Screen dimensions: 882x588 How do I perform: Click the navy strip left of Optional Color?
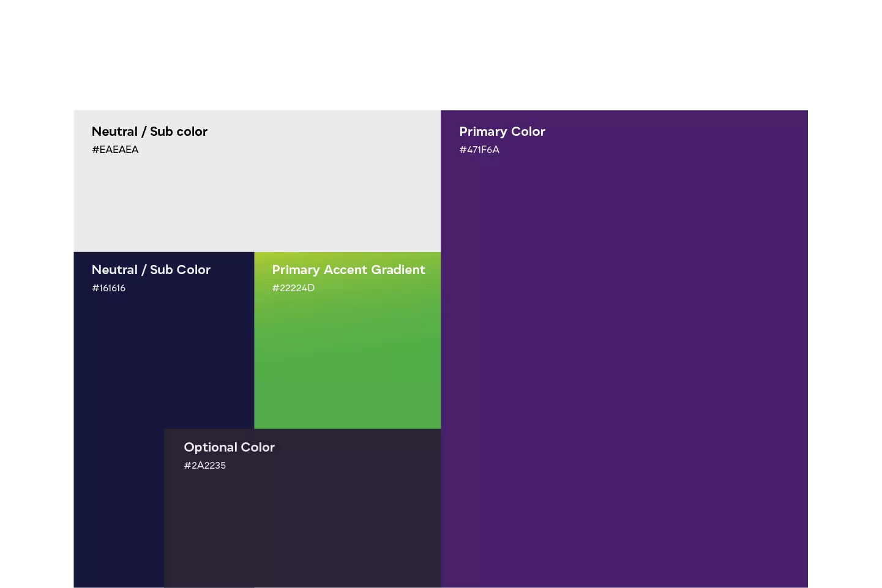(x=118, y=508)
